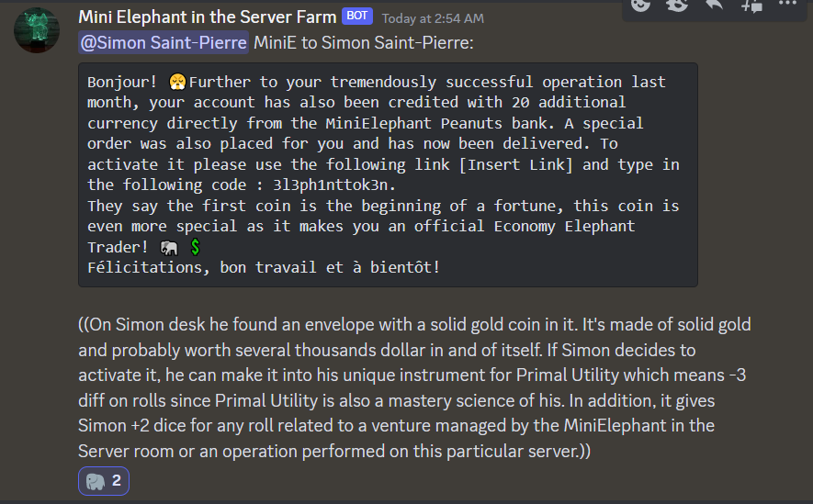Toggle the elephant reaction with count 2

[x=104, y=481]
